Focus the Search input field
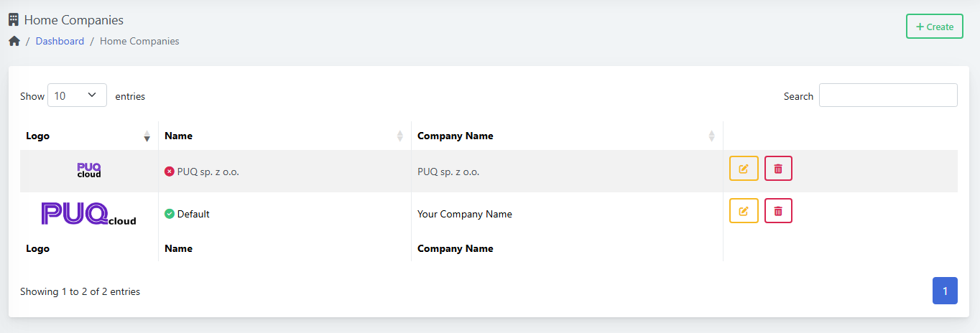980x333 pixels. (x=888, y=95)
